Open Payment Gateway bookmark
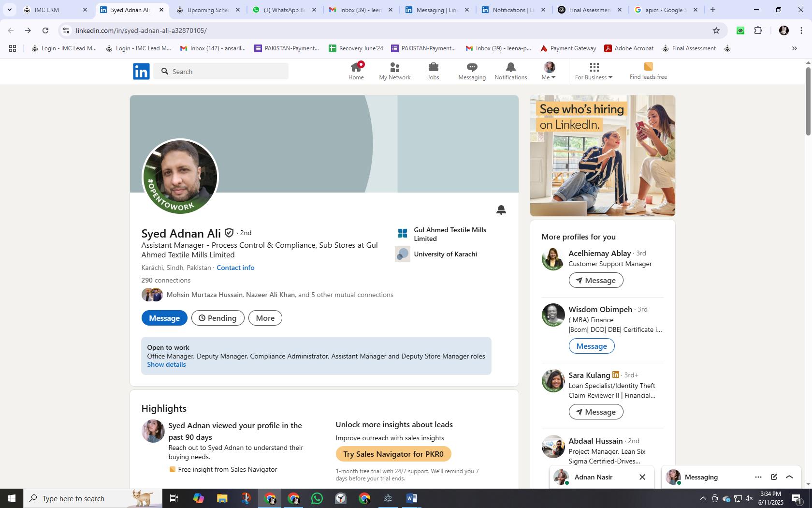812x508 pixels. (568, 48)
